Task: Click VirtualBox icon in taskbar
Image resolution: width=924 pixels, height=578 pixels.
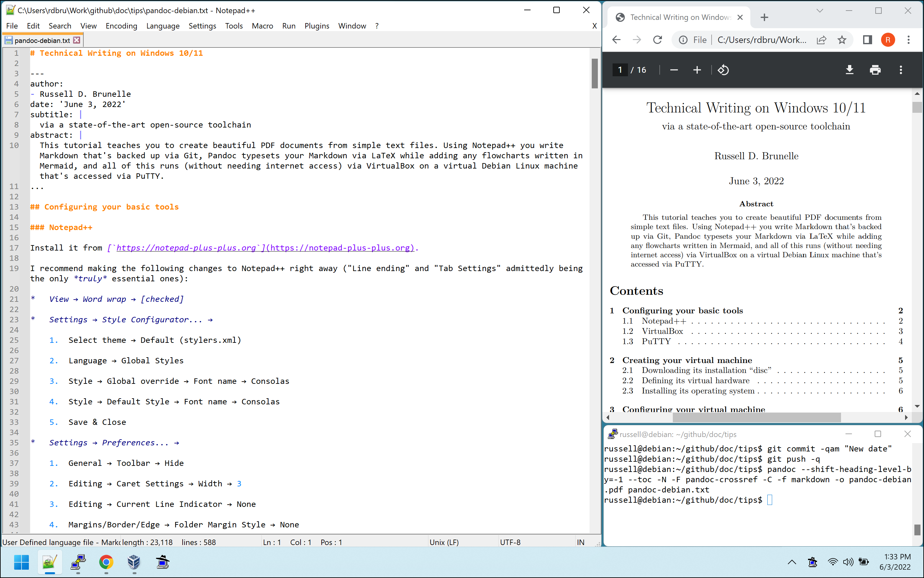Action: (134, 562)
